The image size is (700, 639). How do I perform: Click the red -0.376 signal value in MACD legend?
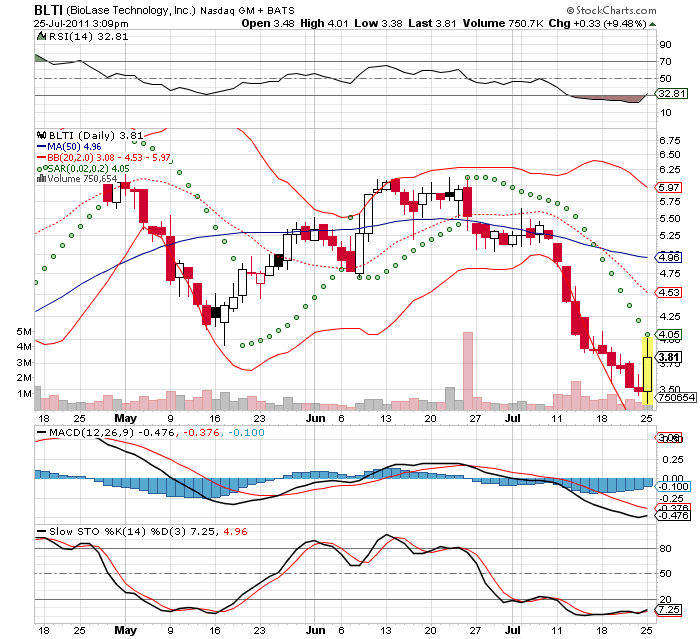tap(201, 432)
